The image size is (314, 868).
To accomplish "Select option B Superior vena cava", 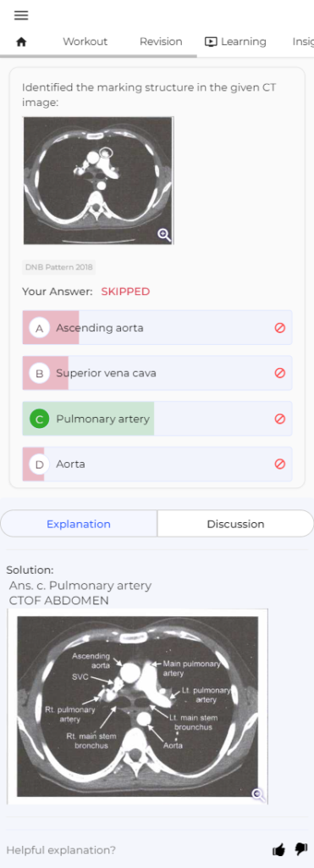I will 157,373.
